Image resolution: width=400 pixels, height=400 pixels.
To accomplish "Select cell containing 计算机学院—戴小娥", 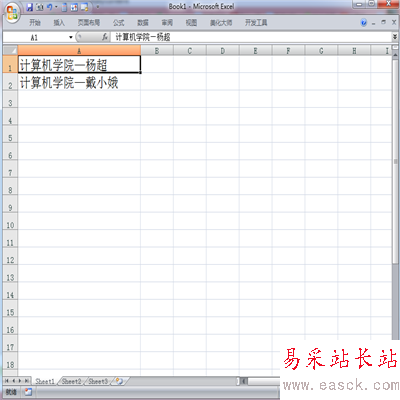I will coord(79,82).
